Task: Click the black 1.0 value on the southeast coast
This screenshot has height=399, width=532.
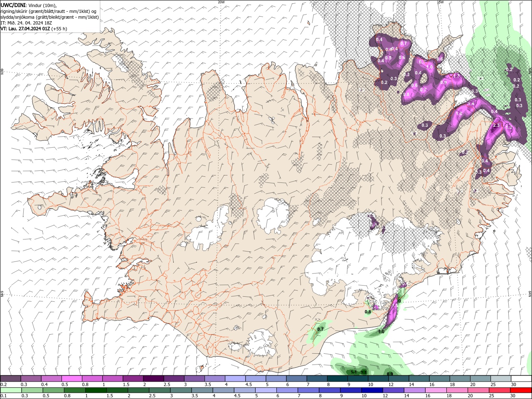Action: [x=381, y=332]
